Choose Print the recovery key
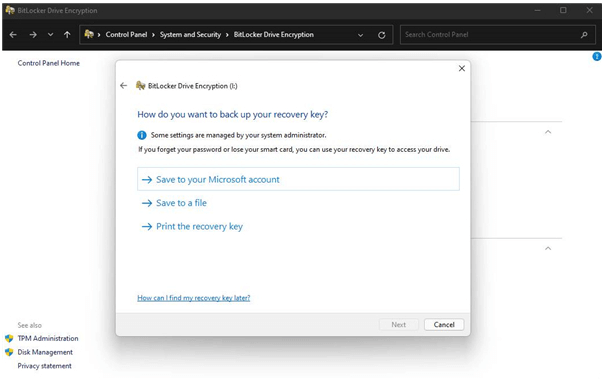Image resolution: width=604 pixels, height=379 pixels. tap(199, 226)
